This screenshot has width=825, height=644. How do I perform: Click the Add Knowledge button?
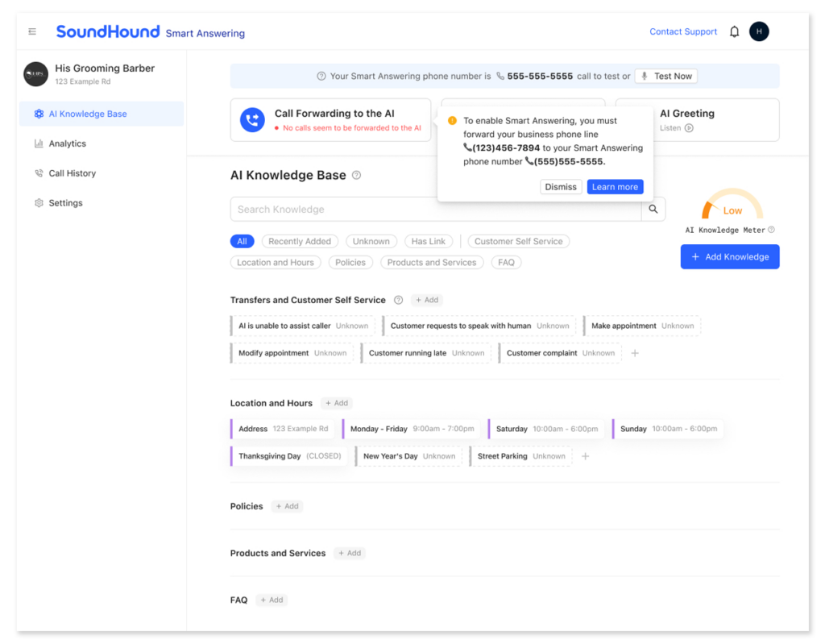(730, 257)
